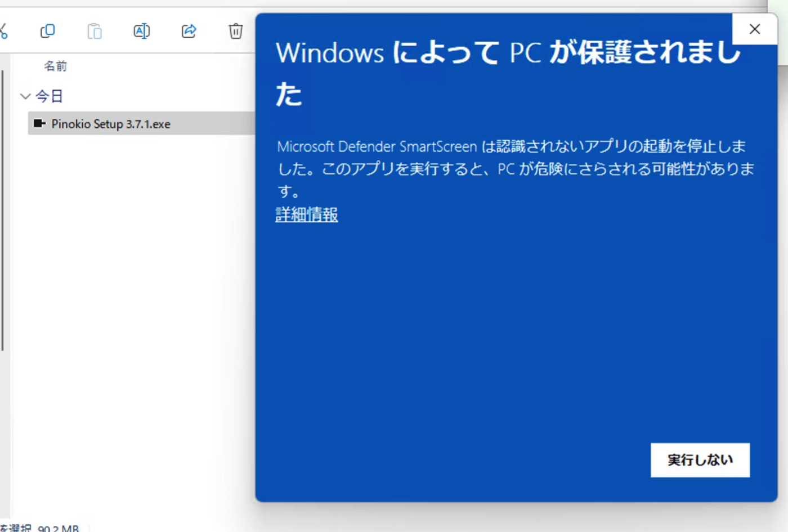Click the 名前 column header
Image resolution: width=788 pixels, height=532 pixels.
click(55, 66)
